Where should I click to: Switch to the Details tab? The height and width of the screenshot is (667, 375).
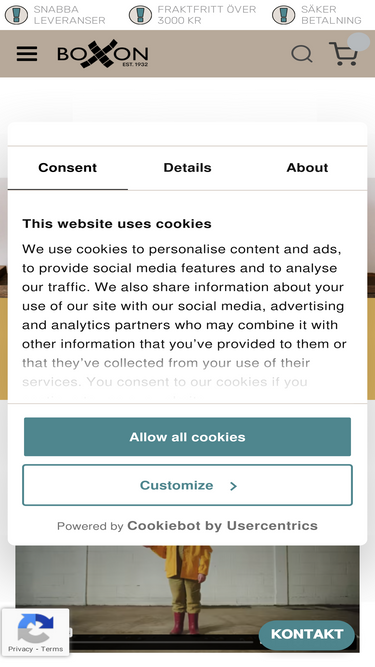(x=188, y=168)
